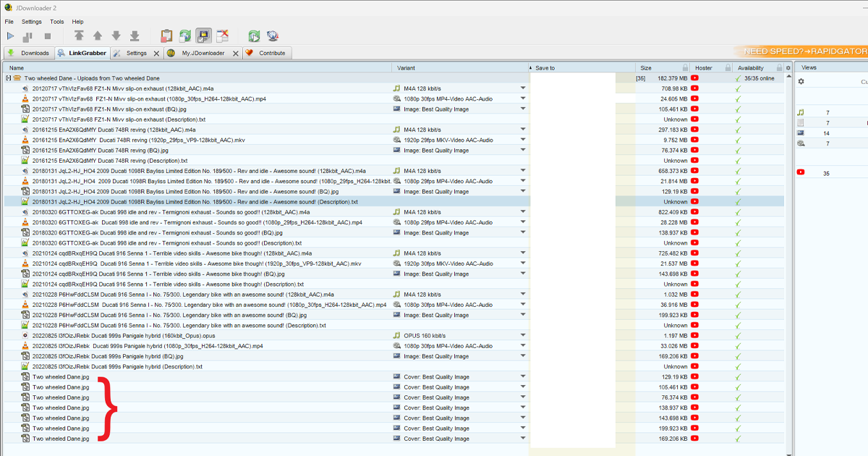Select Two wheeled Dane.jpg sized 143.698 KB

pyautogui.click(x=394, y=418)
